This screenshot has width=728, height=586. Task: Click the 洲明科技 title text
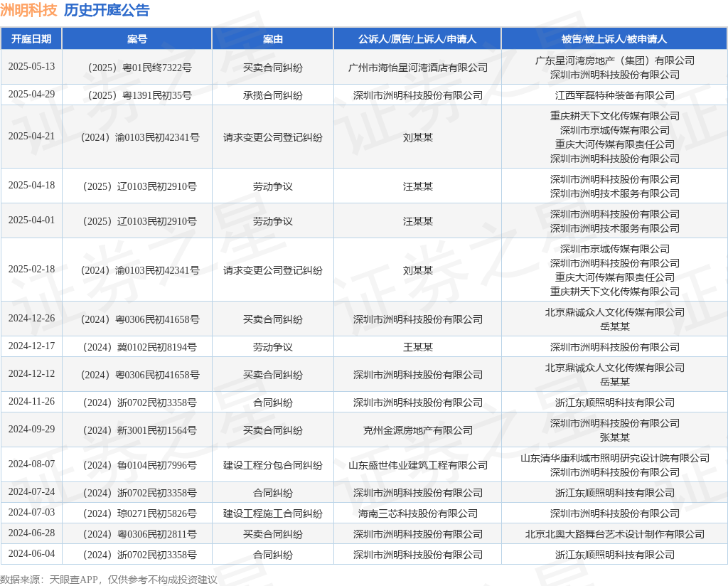pos(28,10)
